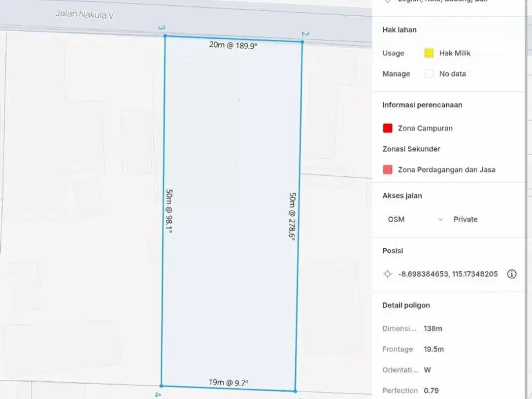Click the Jalan Nakula V street label
The width and height of the screenshot is (532, 399).
(85, 14)
